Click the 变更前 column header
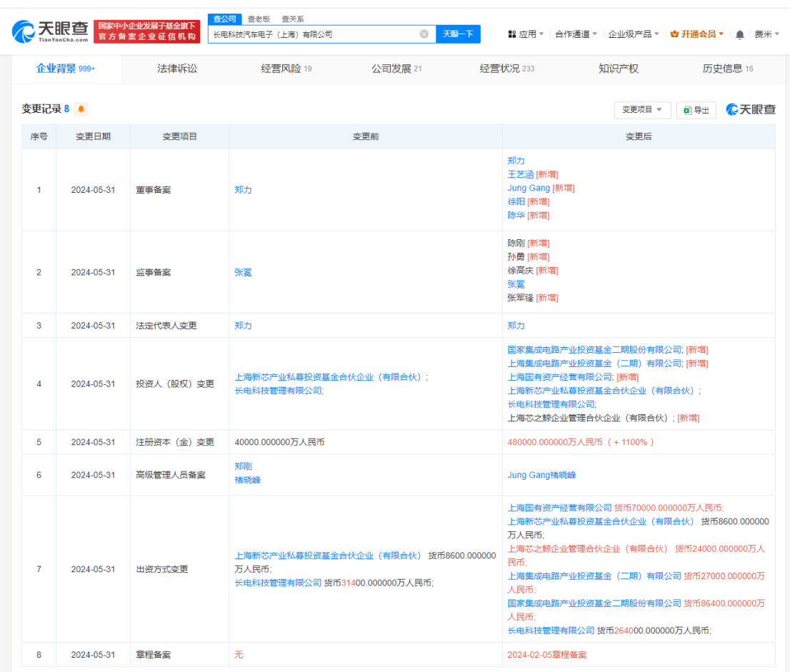 tap(366, 136)
